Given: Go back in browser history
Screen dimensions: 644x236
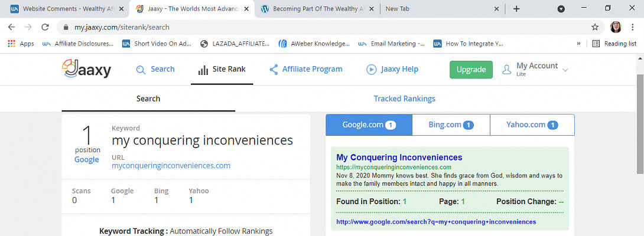Looking at the screenshot, I should (11, 27).
